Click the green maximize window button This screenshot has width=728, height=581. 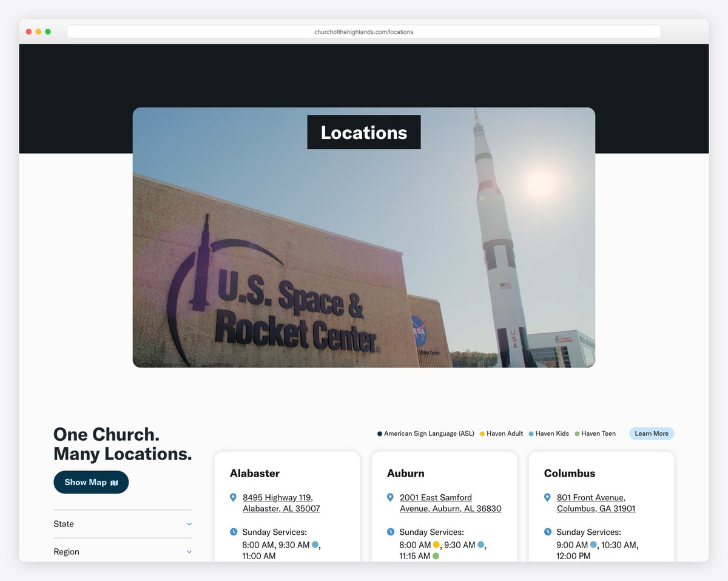[48, 32]
